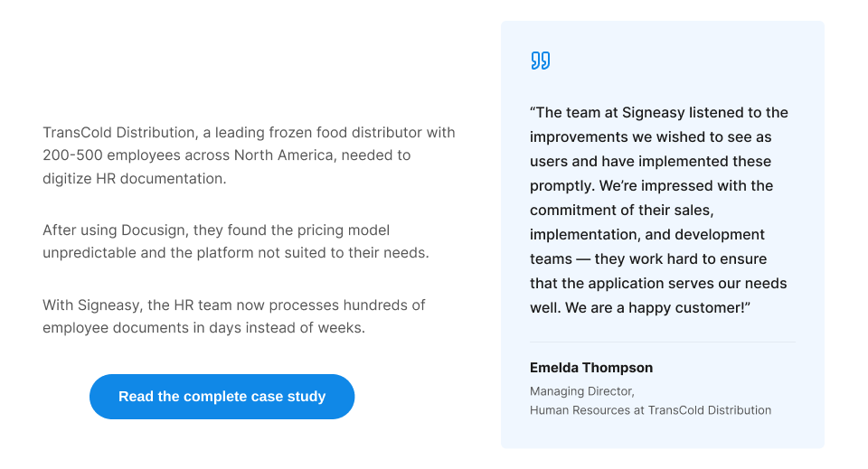868x469 pixels.
Task: Click the paragraph starting With Signeasy, the HR team
Action: click(x=234, y=316)
